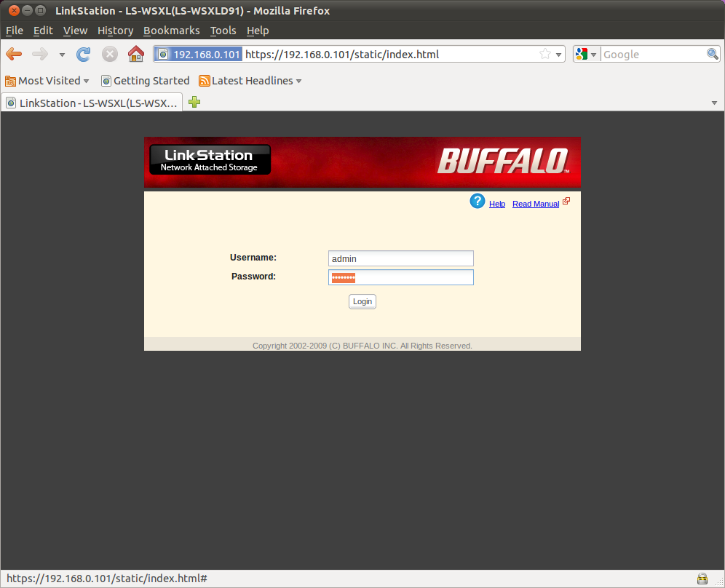
Task: Open the Bookmarks menu
Action: pyautogui.click(x=172, y=31)
